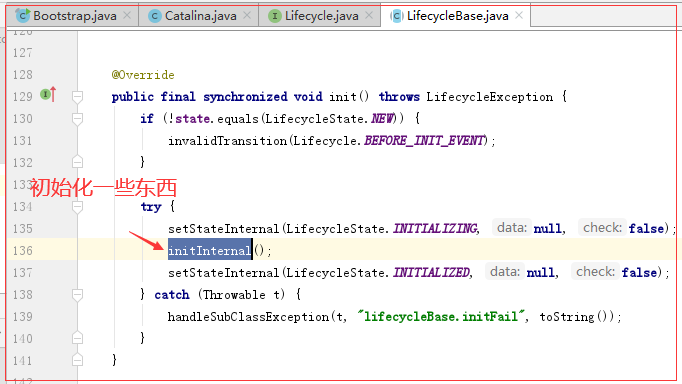Click the 'synchronized' keyword

coord(245,97)
